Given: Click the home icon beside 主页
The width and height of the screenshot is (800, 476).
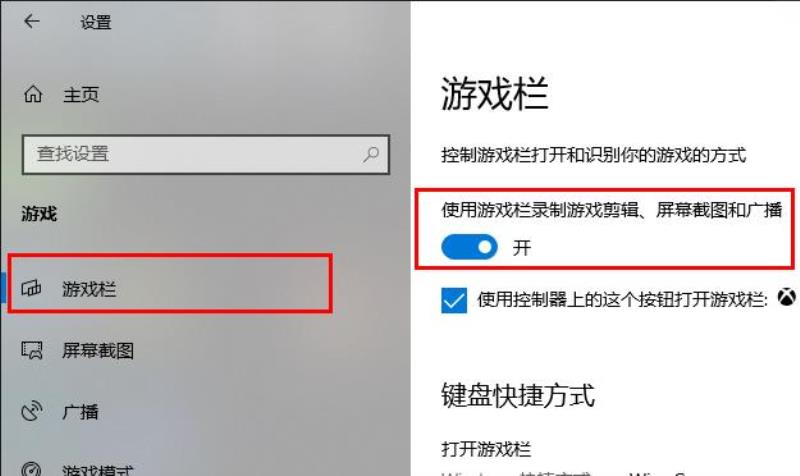Looking at the screenshot, I should click(x=33, y=94).
